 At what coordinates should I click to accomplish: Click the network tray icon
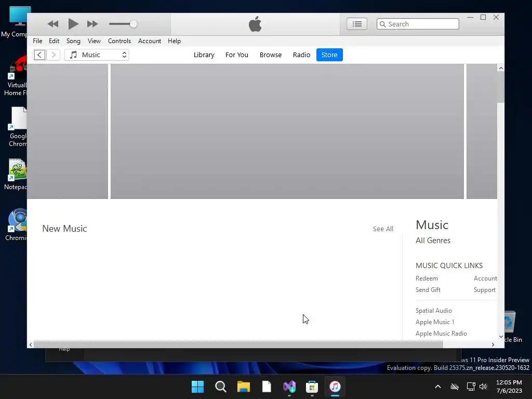click(x=471, y=387)
